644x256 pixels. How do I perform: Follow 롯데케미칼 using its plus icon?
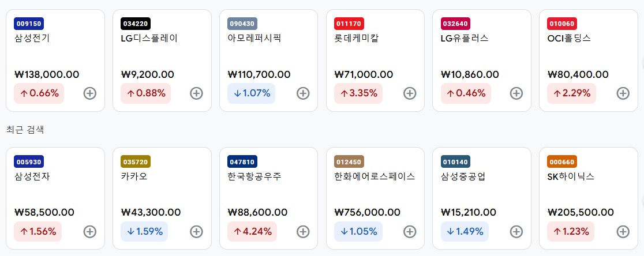click(x=410, y=93)
